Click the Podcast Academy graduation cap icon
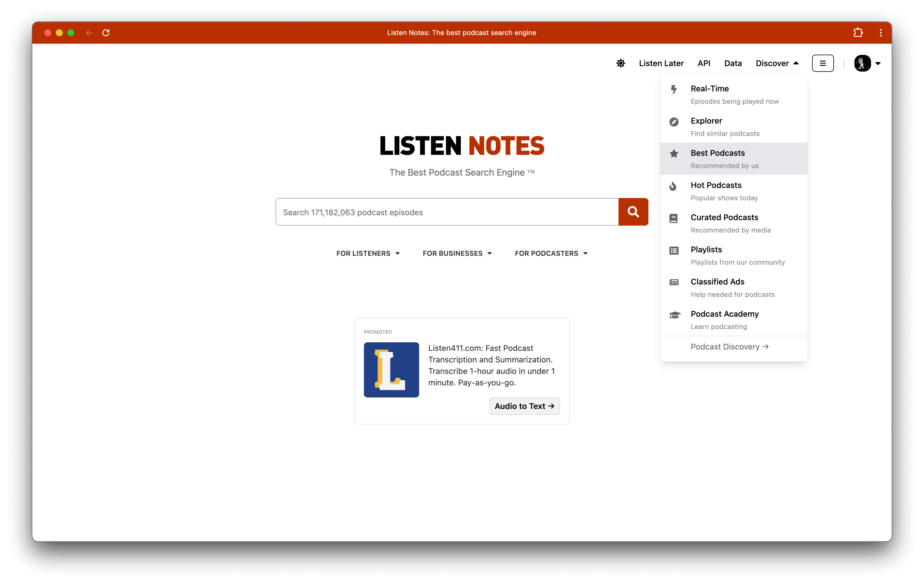924x584 pixels. pos(675,315)
